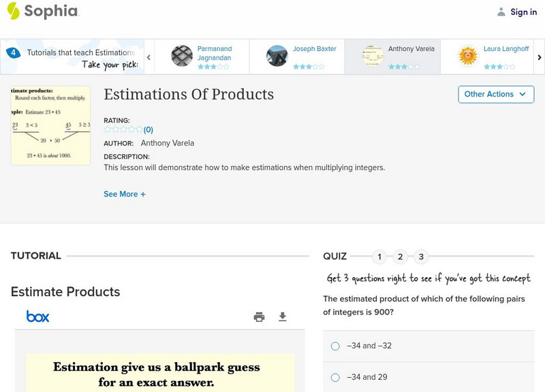The height and width of the screenshot is (392, 545).
Task: Click the right arrow to see more tutors
Action: click(538, 56)
